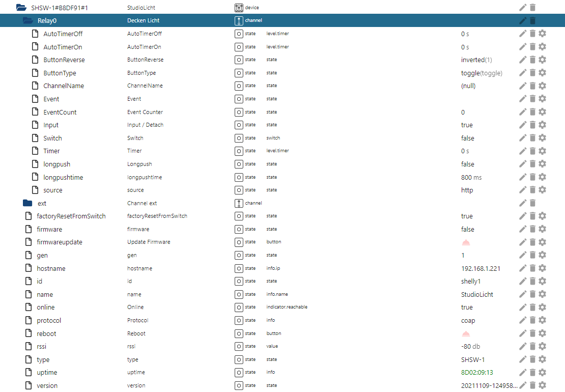Expand the ext channel folder
Image resolution: width=565 pixels, height=392 pixels.
[x=27, y=203]
